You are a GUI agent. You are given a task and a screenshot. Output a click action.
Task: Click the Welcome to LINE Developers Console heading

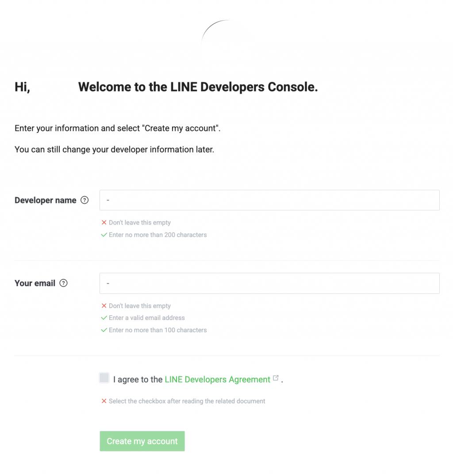[198, 87]
